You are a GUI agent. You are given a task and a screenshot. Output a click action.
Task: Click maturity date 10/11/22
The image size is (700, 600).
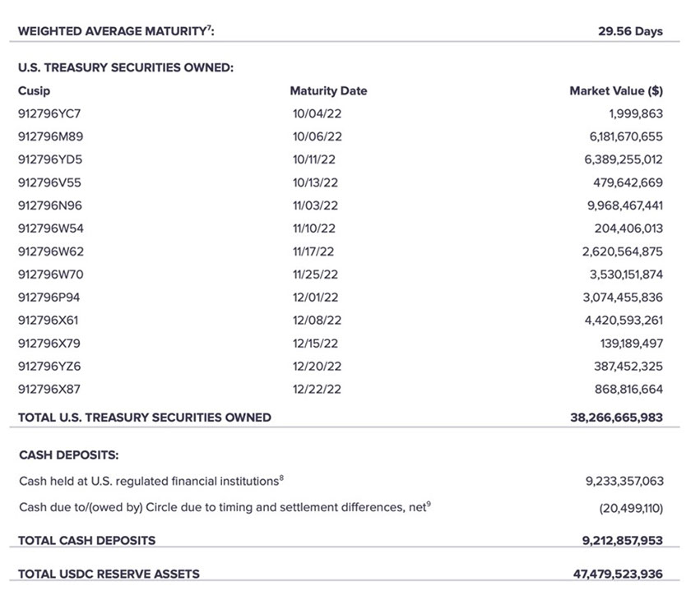(x=314, y=159)
